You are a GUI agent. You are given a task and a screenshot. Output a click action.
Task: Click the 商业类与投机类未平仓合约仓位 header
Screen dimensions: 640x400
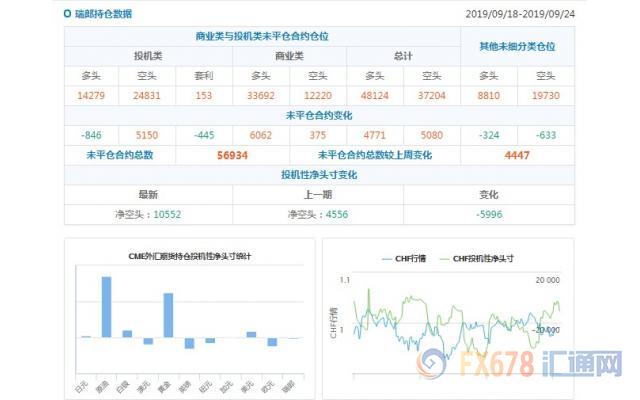262,36
